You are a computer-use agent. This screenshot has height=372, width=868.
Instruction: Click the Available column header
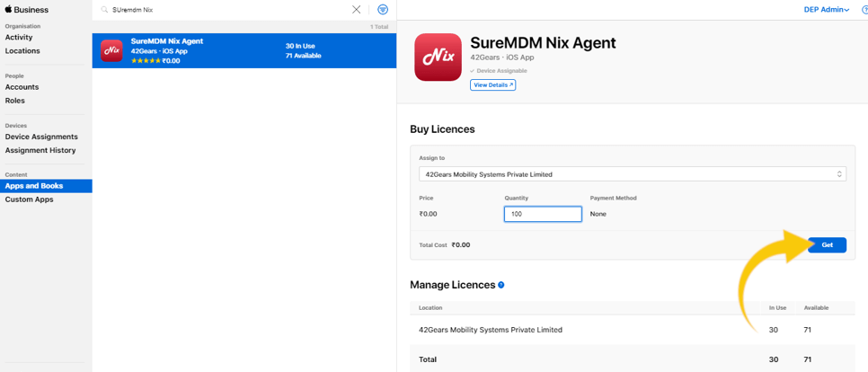pyautogui.click(x=817, y=308)
